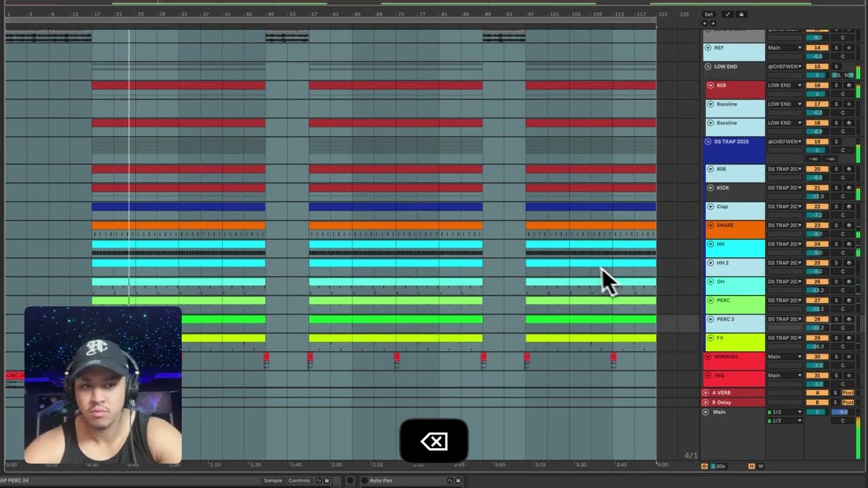Screen dimensions: 868x488
Task: Unfold the FX track
Action: (711, 338)
